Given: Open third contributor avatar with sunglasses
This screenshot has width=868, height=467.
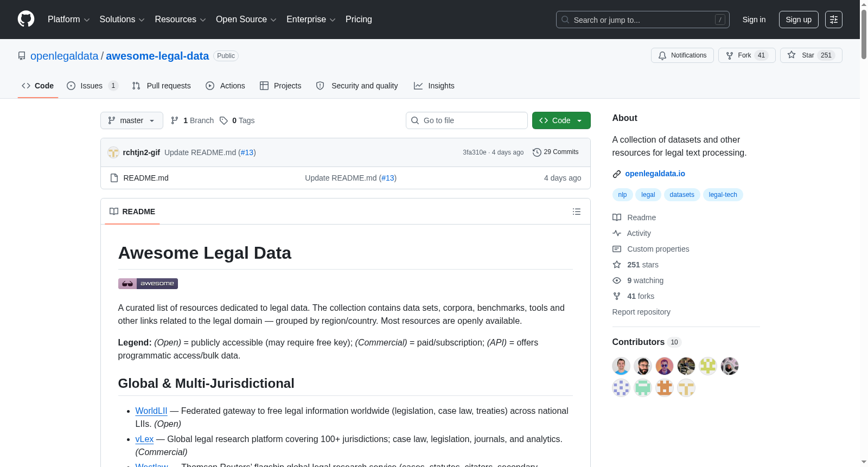Looking at the screenshot, I should pyautogui.click(x=665, y=366).
